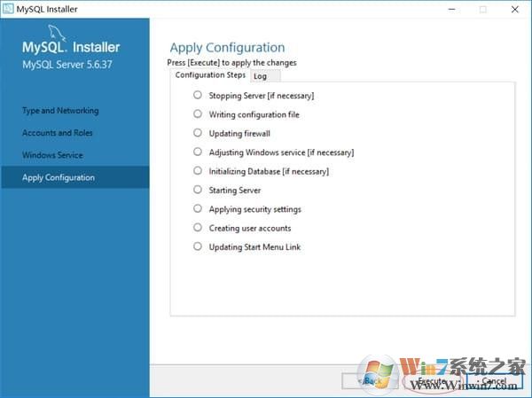Select Windows Service in the sidebar
The height and width of the screenshot is (398, 532).
52,155
